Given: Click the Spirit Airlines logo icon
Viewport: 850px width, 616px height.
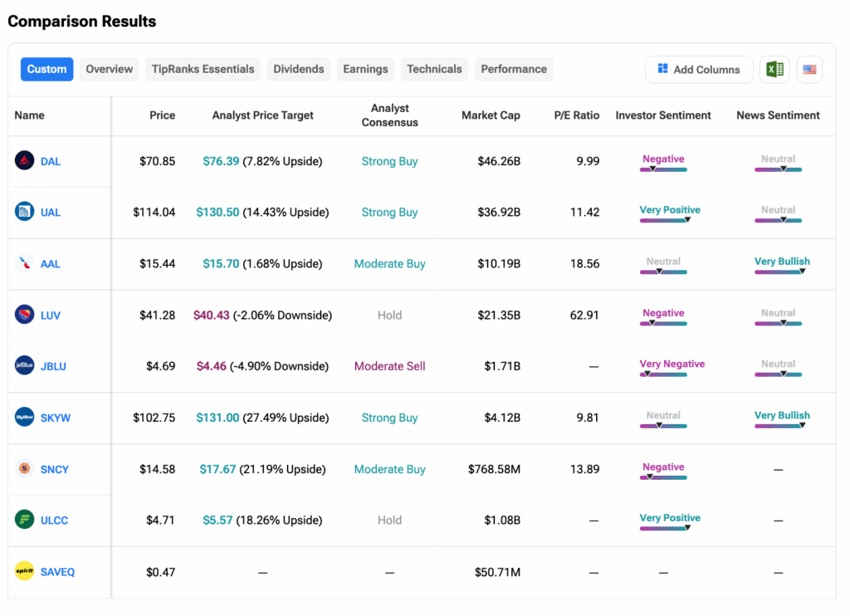Looking at the screenshot, I should 25,571.
